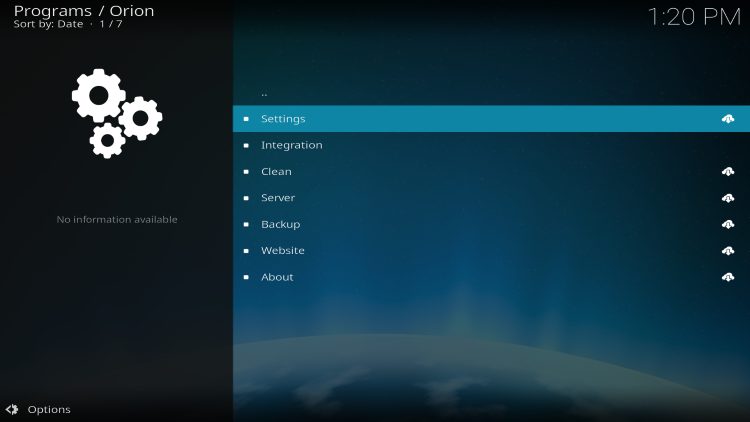Open the Server entry
The width and height of the screenshot is (750, 422).
pos(491,198)
